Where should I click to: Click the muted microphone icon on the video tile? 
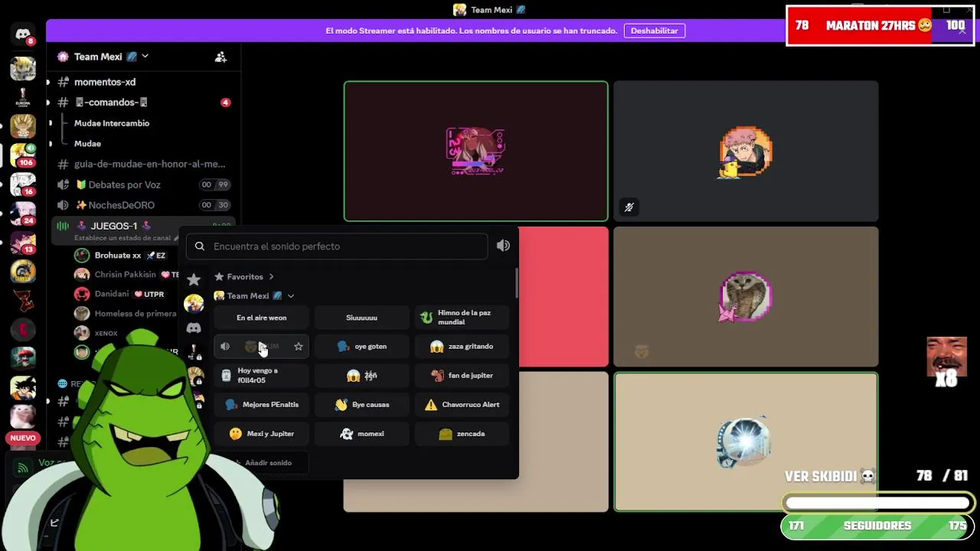tap(629, 207)
